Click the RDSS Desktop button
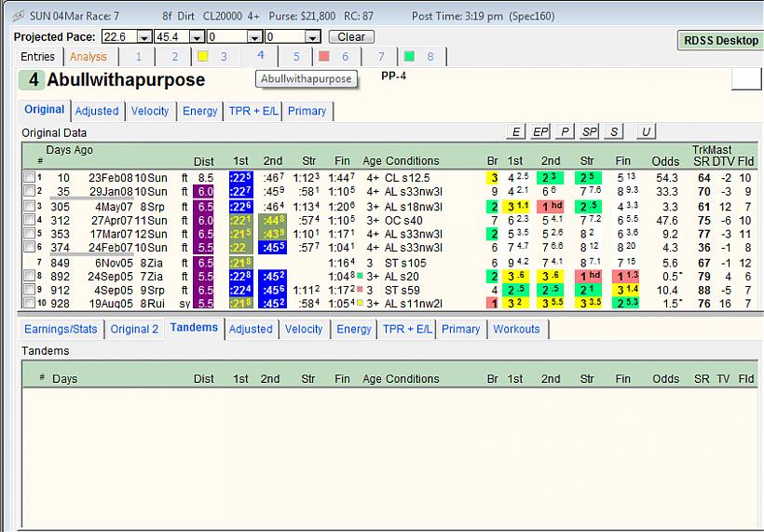 pos(720,41)
